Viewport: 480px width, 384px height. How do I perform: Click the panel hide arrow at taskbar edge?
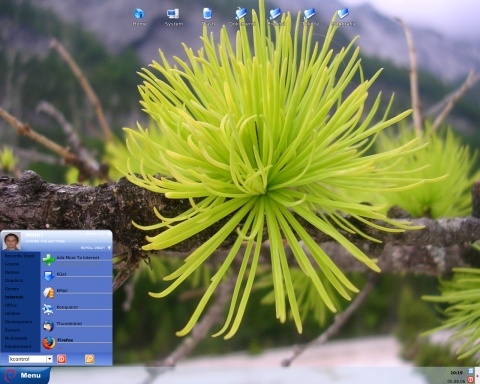tap(478, 376)
